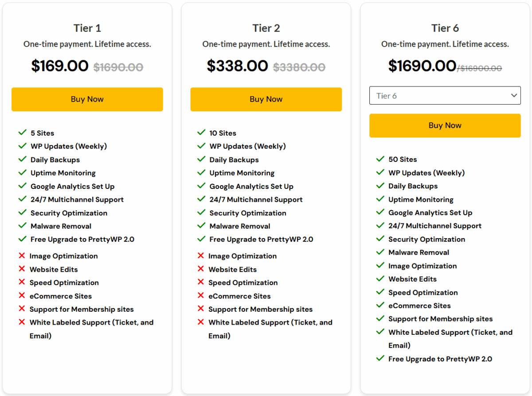
Task: Click Tier 6 Free Upgrade to PrettyWP 2.0 text
Action: pos(440,359)
